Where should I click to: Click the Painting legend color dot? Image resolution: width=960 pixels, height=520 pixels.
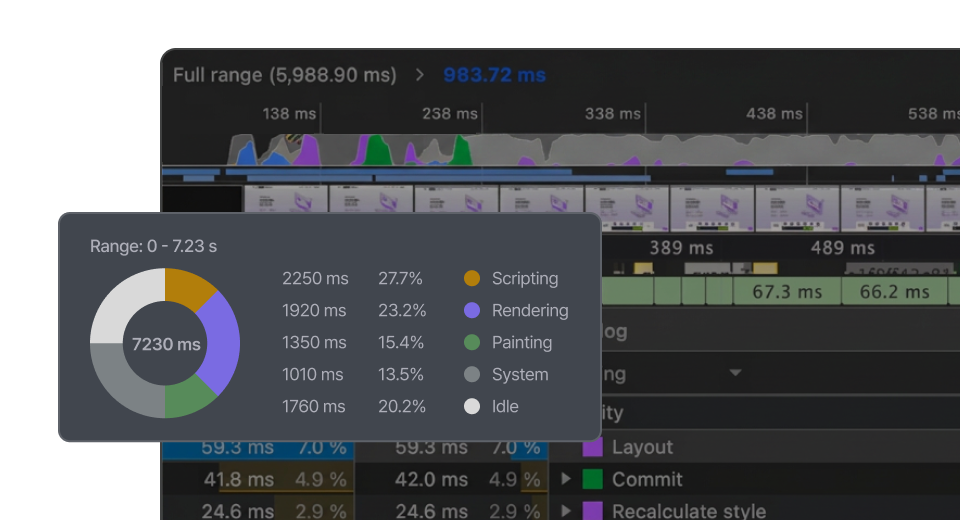(x=472, y=342)
